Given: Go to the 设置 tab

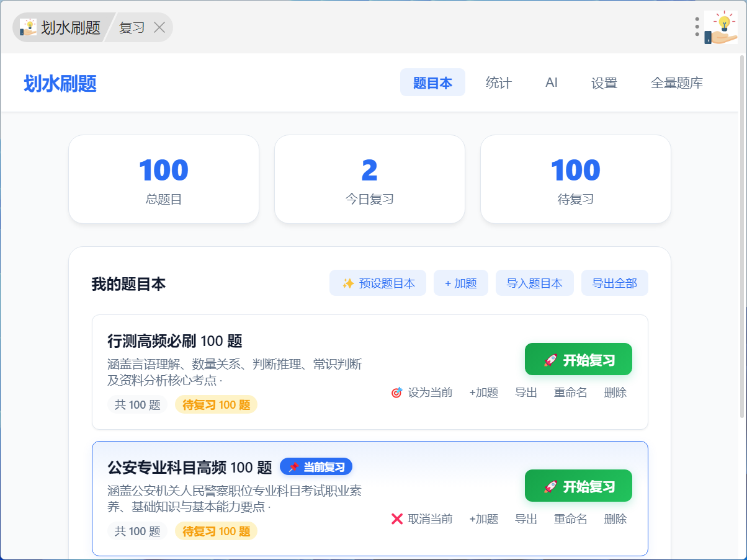Looking at the screenshot, I should pos(604,82).
